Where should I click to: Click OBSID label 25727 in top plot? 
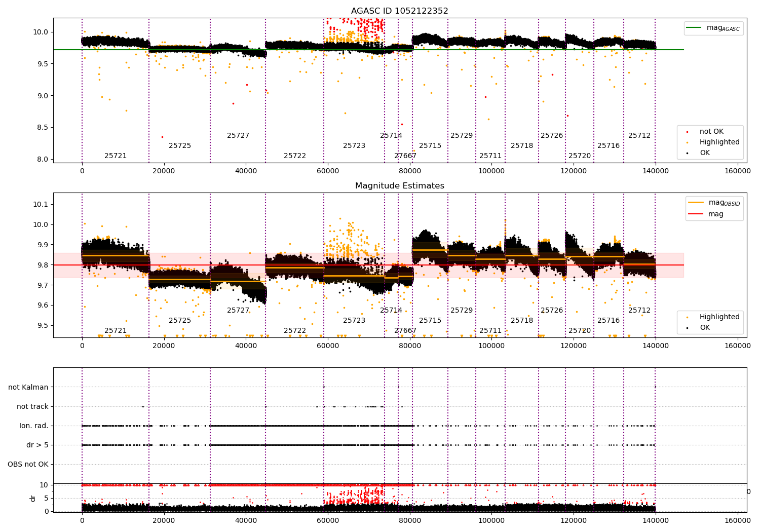click(238, 136)
